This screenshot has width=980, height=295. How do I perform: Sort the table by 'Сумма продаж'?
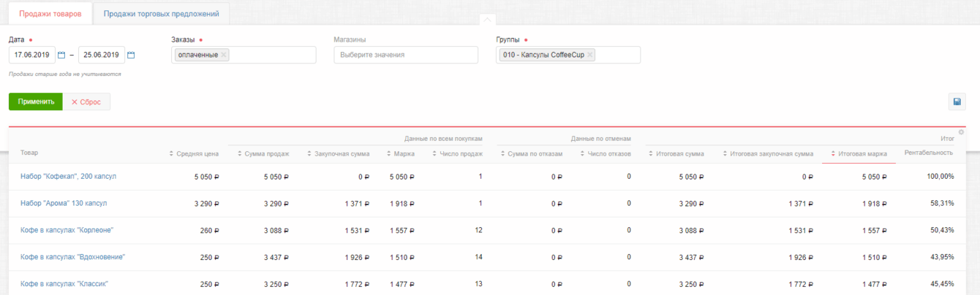tap(266, 154)
